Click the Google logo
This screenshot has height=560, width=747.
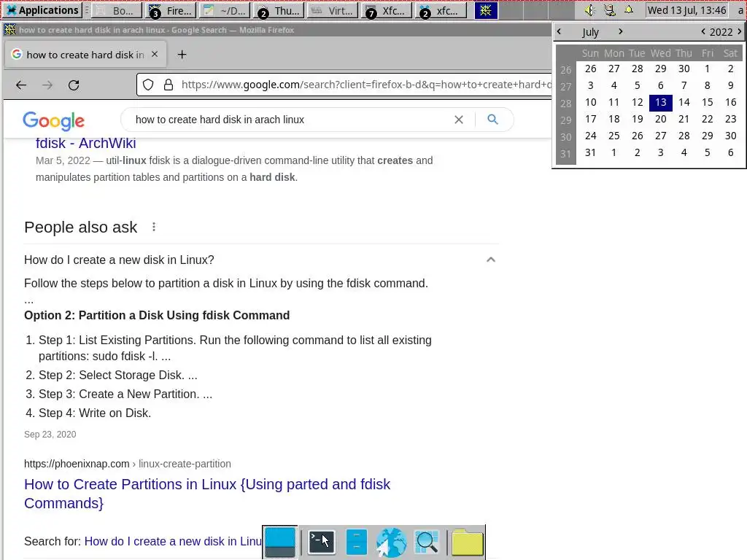point(53,121)
